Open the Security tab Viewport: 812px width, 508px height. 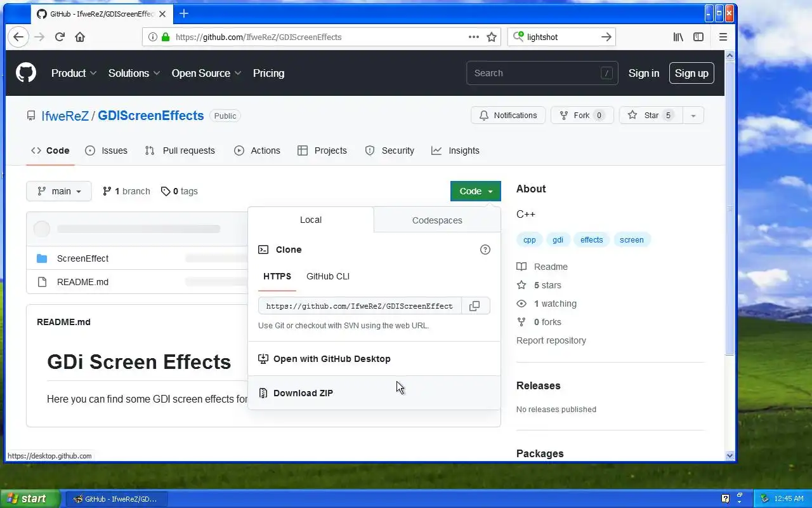[390, 150]
